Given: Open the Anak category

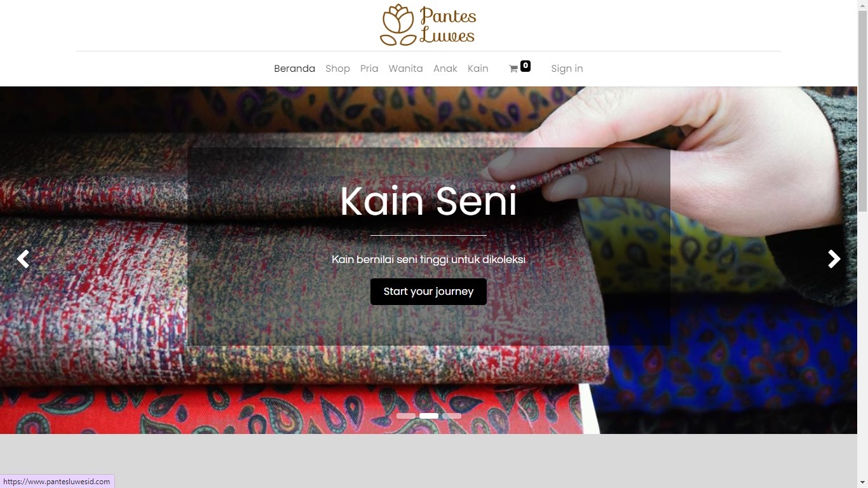Looking at the screenshot, I should pos(445,69).
